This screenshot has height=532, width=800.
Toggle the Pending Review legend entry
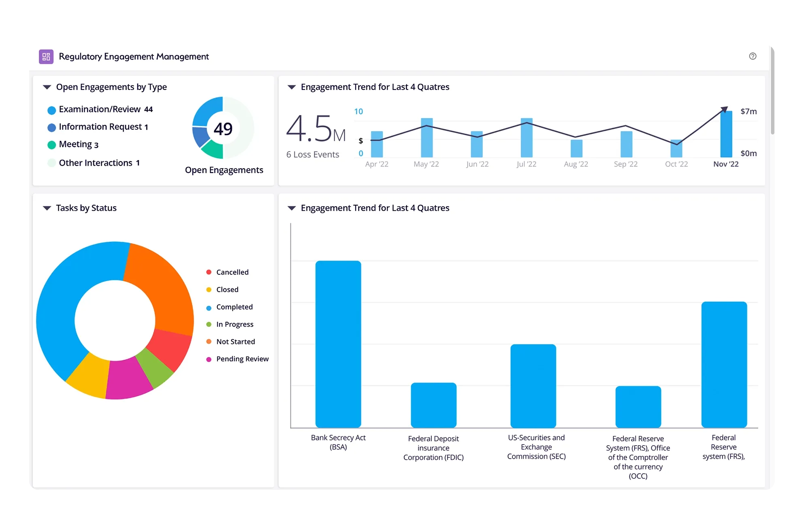242,359
